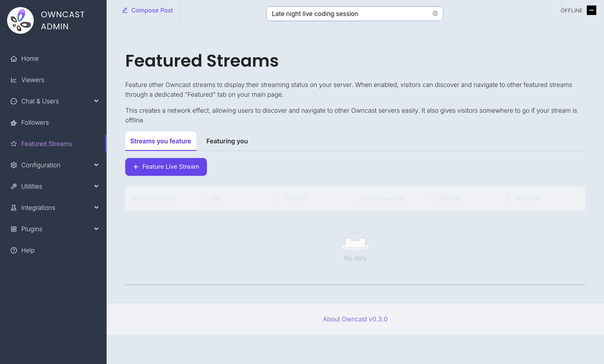
Task: Expand the Integrations chevron
Action: point(96,207)
